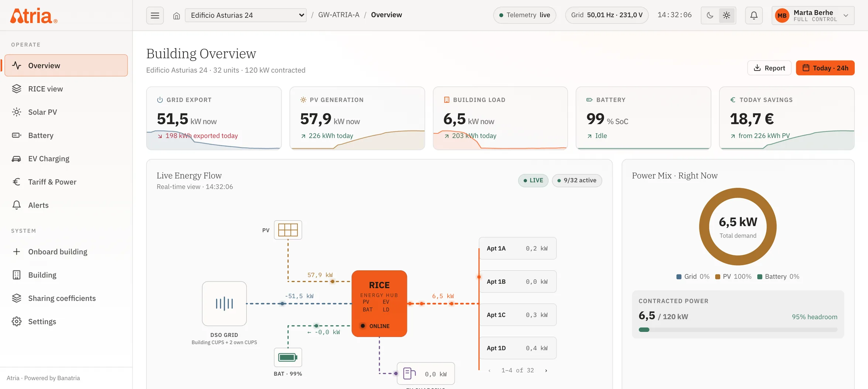Image resolution: width=868 pixels, height=389 pixels.
Task: Click the 9/32 active badge
Action: [x=576, y=180]
